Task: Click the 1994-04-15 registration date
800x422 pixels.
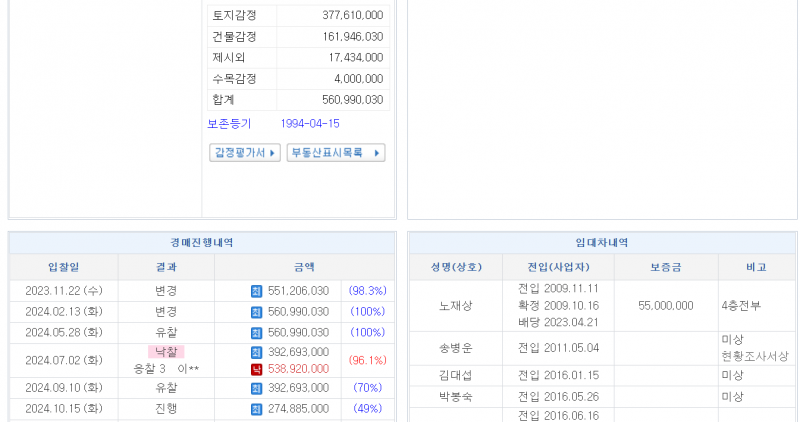Action: pos(310,124)
